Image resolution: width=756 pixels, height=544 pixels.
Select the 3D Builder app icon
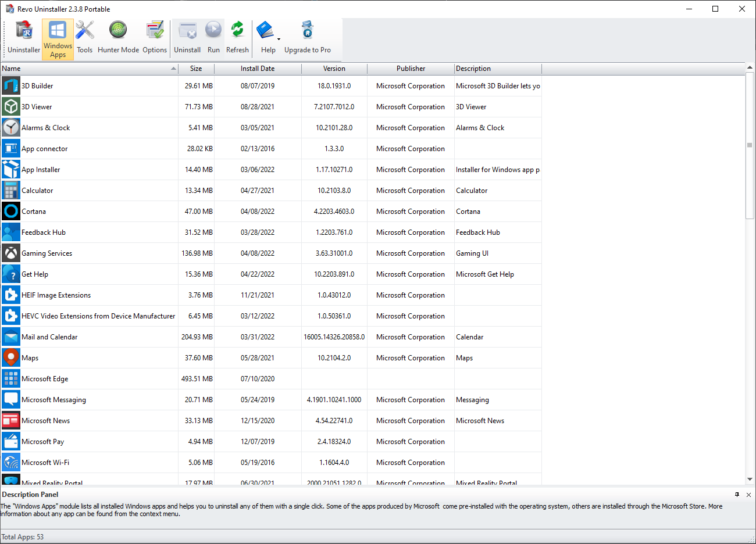[x=11, y=86]
